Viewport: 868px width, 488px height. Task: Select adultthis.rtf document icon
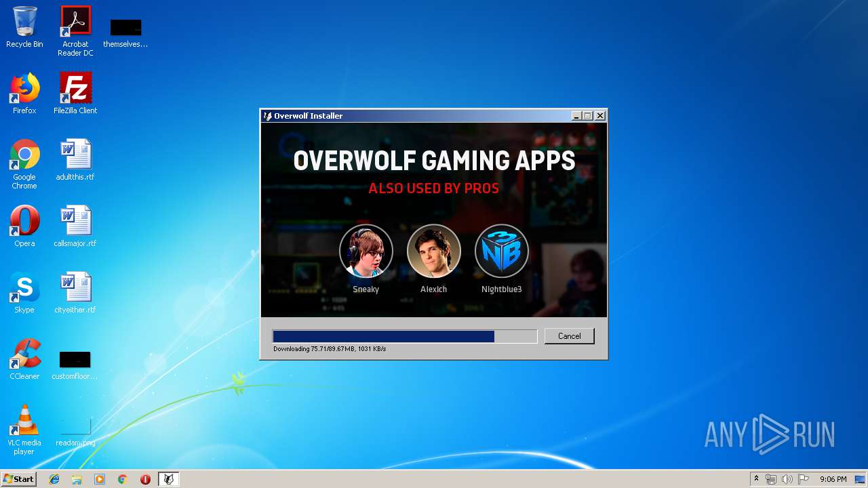75,160
